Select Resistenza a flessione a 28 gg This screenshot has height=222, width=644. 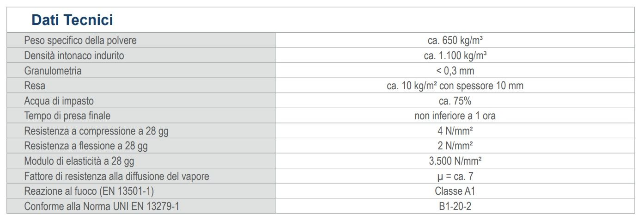(x=86, y=146)
